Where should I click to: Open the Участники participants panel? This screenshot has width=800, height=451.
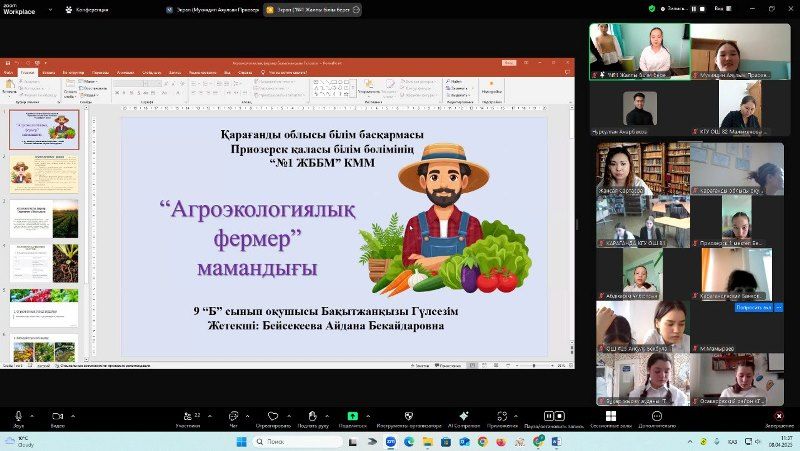187,415
